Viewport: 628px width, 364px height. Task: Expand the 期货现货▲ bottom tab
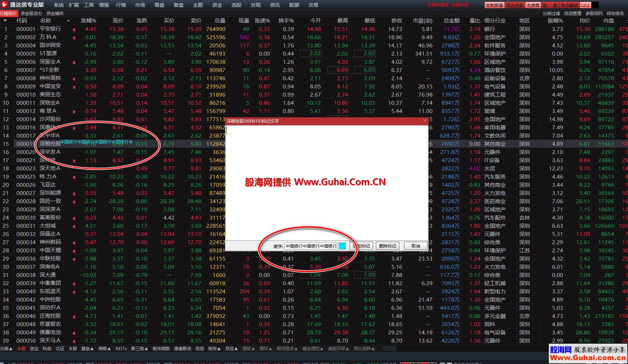287,348
